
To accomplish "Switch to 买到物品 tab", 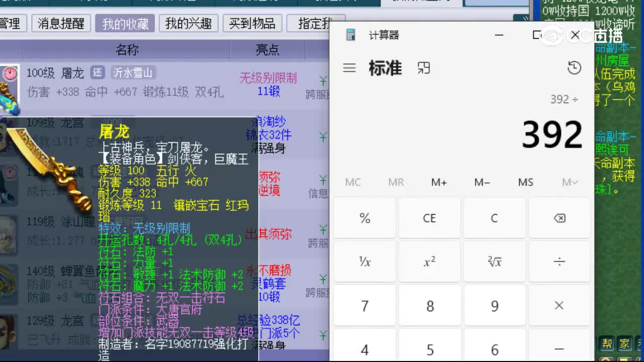I will (252, 23).
